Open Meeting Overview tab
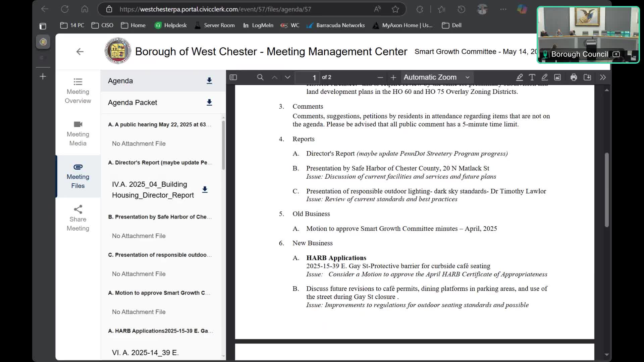The width and height of the screenshot is (644, 362). click(78, 91)
